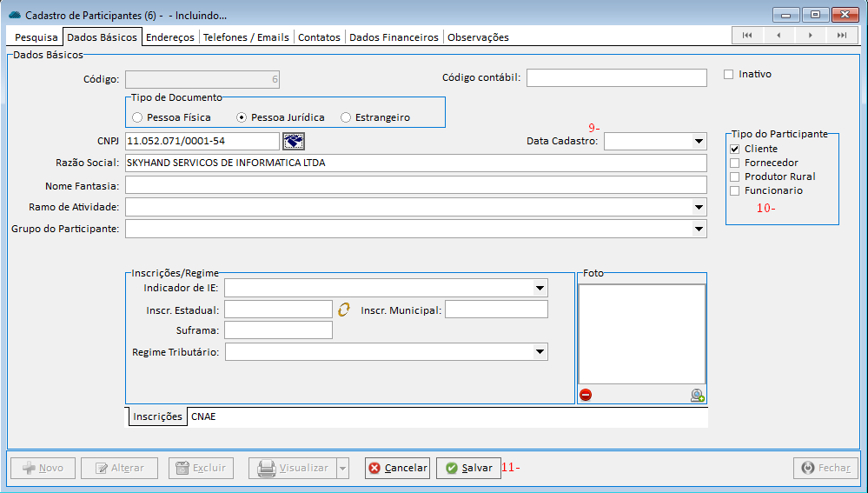Go to the next record arrow
Image resolution: width=868 pixels, height=493 pixels.
(810, 36)
